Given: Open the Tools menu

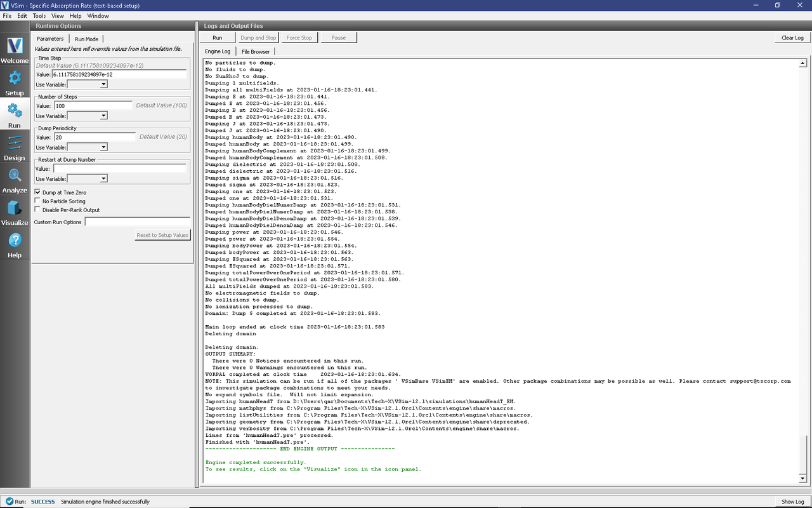Looking at the screenshot, I should 39,16.
